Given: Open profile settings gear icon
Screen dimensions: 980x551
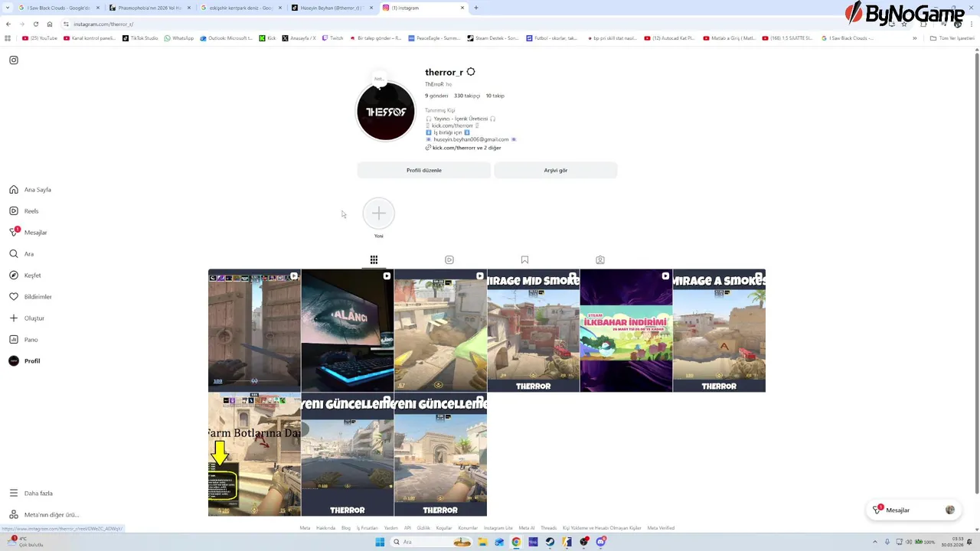Looking at the screenshot, I should tap(471, 72).
